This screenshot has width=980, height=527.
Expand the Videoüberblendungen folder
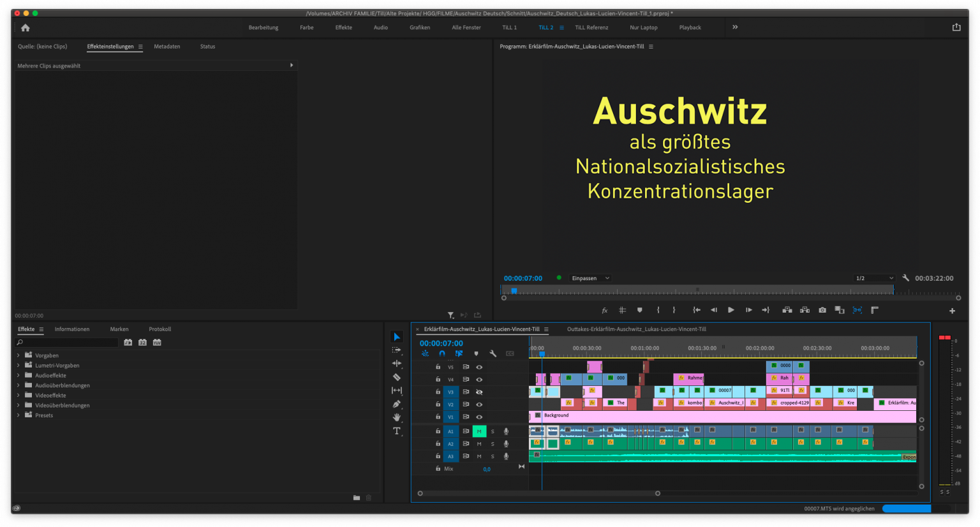click(18, 405)
